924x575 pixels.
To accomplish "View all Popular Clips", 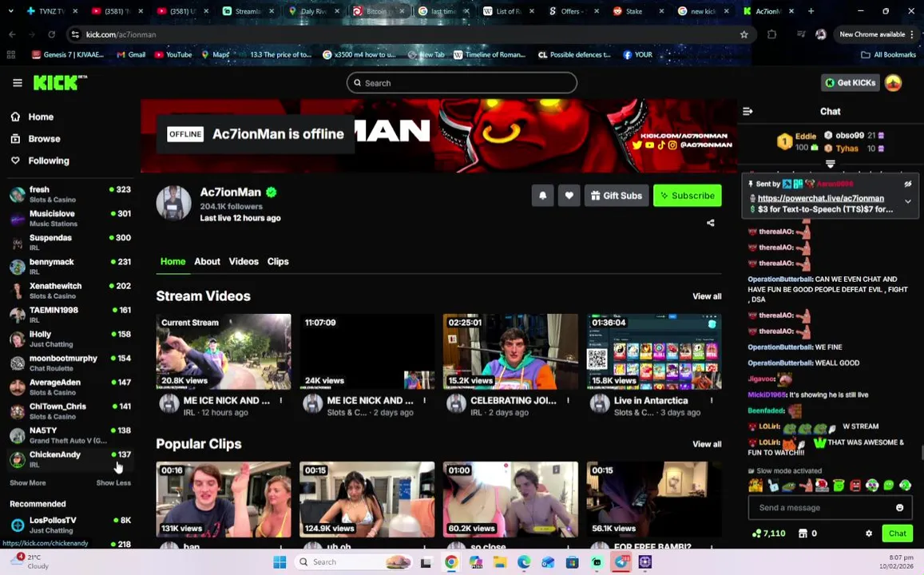I will [x=707, y=444].
